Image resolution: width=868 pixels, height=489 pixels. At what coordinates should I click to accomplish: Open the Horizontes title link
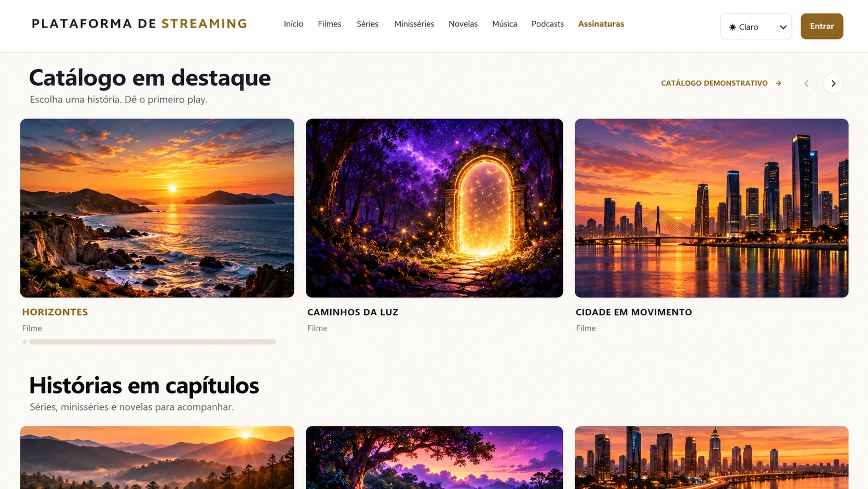pyautogui.click(x=55, y=312)
